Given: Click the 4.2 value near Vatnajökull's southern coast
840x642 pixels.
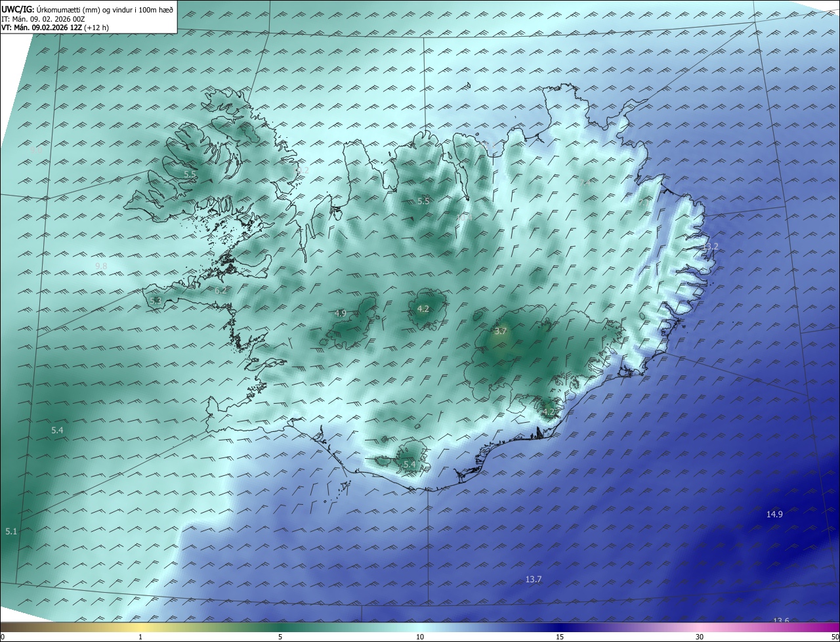Looking at the screenshot, I should click(x=549, y=412).
